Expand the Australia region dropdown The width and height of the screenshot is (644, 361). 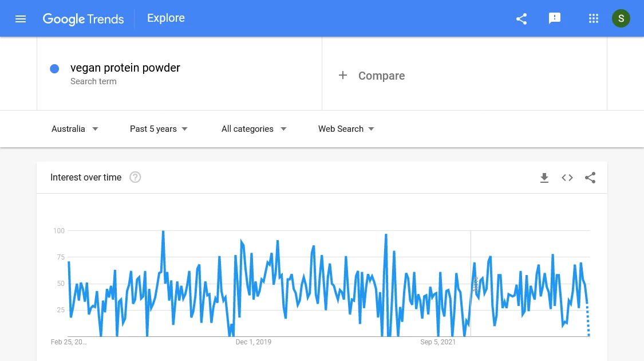click(75, 129)
